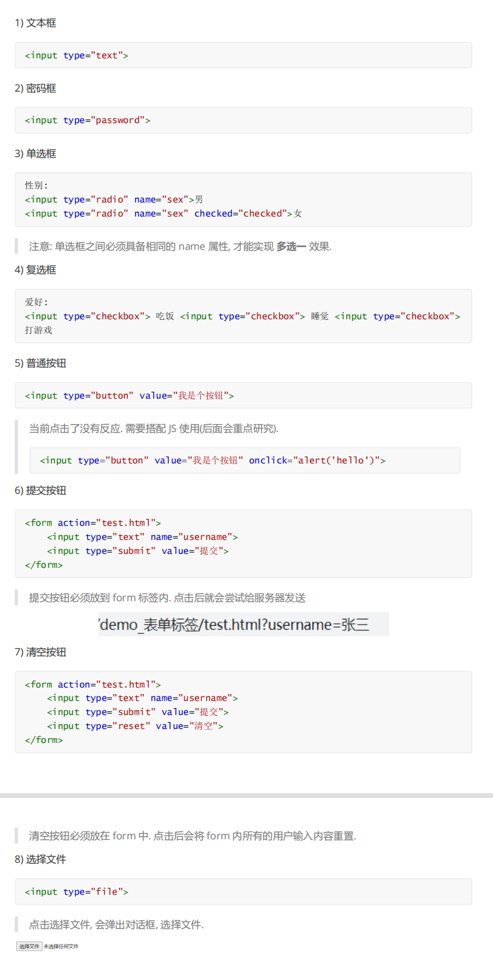Click the 未选择任何文件 status label
The image size is (493, 980).
(61, 946)
